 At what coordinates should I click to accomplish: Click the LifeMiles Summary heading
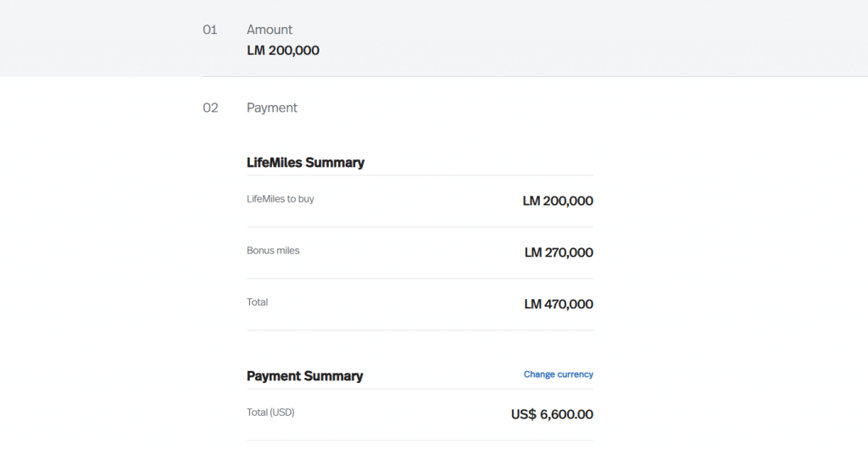pyautogui.click(x=305, y=163)
